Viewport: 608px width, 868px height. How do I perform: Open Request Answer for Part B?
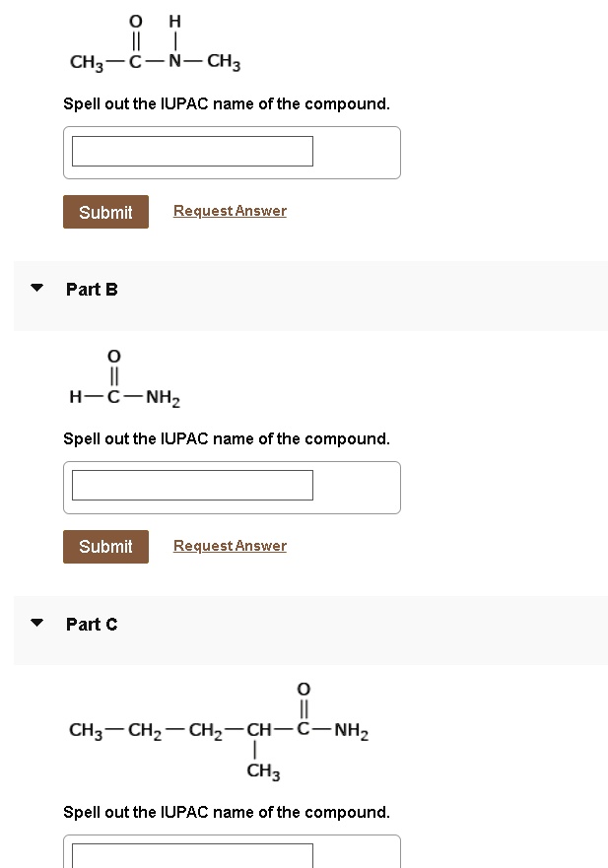(x=230, y=546)
